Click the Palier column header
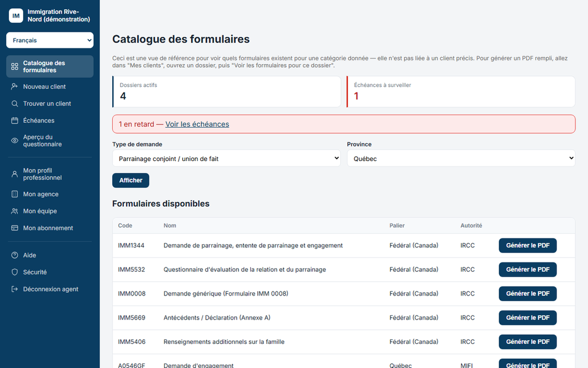Viewport: 588px width, 368px height. point(397,226)
